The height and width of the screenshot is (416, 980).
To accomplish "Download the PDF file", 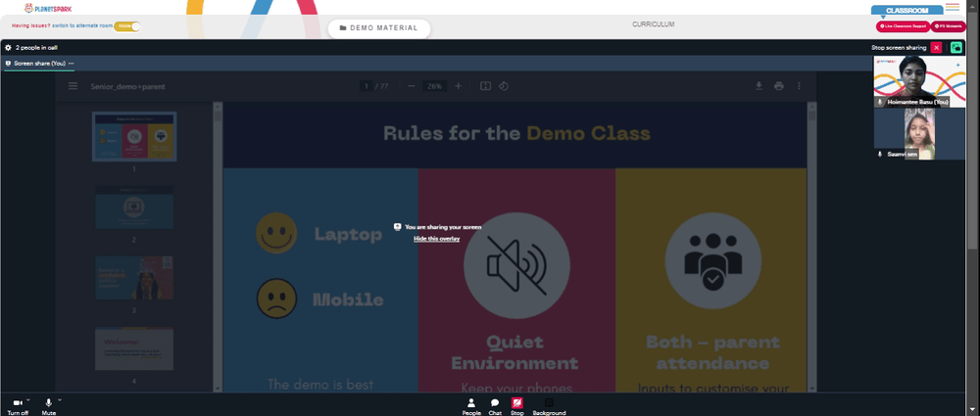I will pos(759,86).
